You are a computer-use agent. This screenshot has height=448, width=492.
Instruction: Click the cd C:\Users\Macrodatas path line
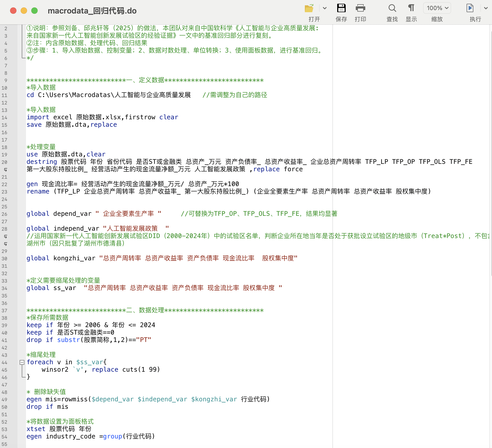pos(109,95)
